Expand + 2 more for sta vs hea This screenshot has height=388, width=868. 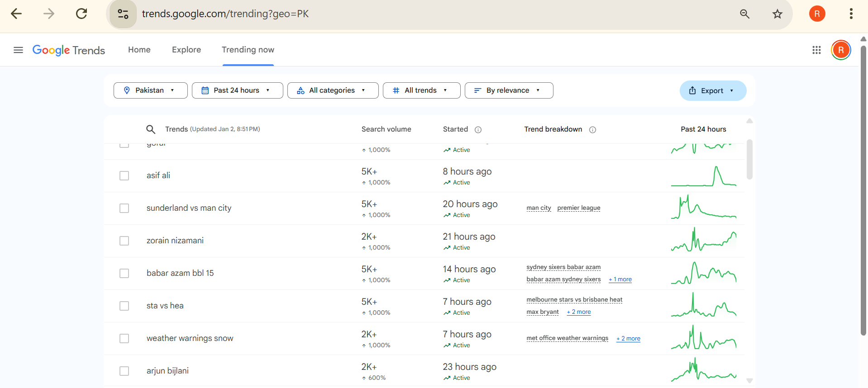pos(579,312)
